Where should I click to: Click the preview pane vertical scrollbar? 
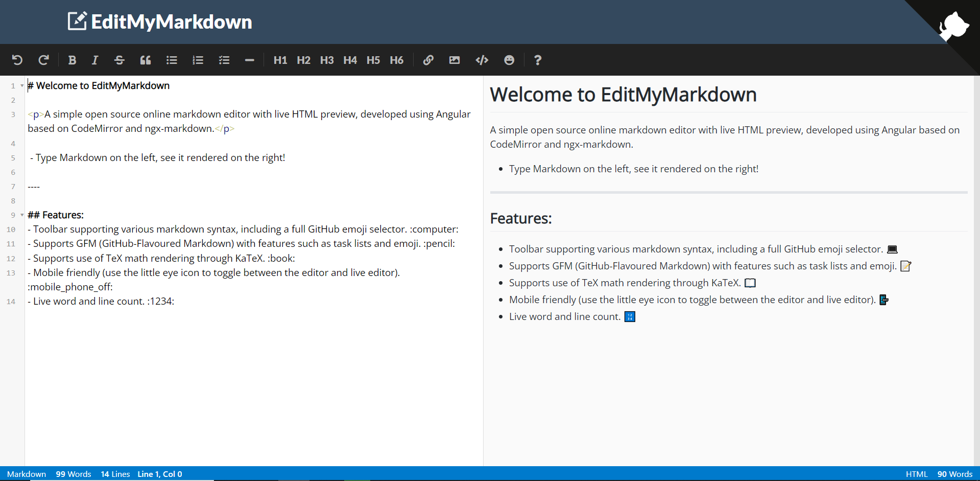click(976, 271)
